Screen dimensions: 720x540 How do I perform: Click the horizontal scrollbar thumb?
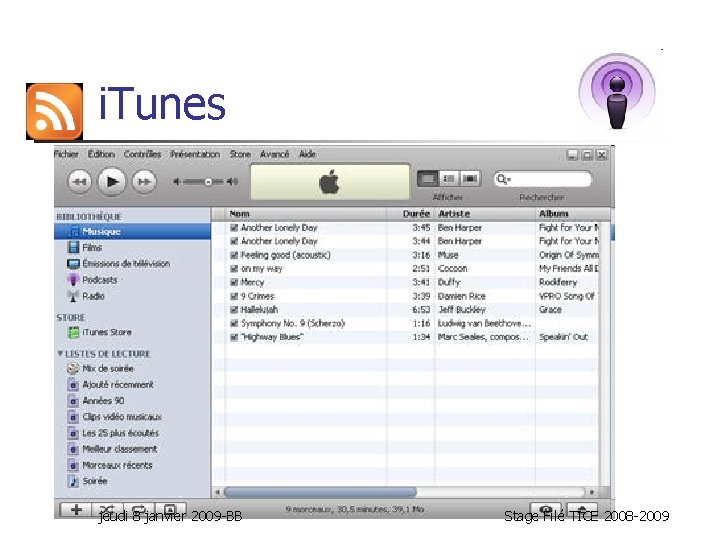[x=321, y=492]
